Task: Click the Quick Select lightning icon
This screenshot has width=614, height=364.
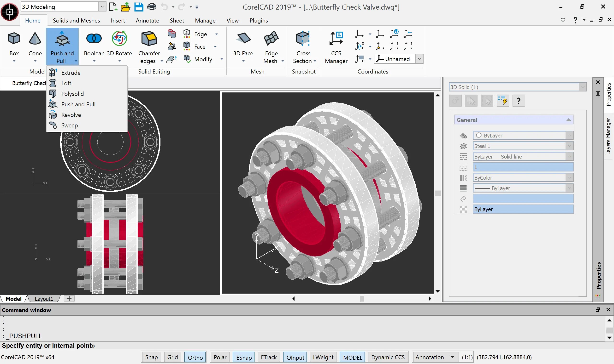Action: pyautogui.click(x=502, y=101)
